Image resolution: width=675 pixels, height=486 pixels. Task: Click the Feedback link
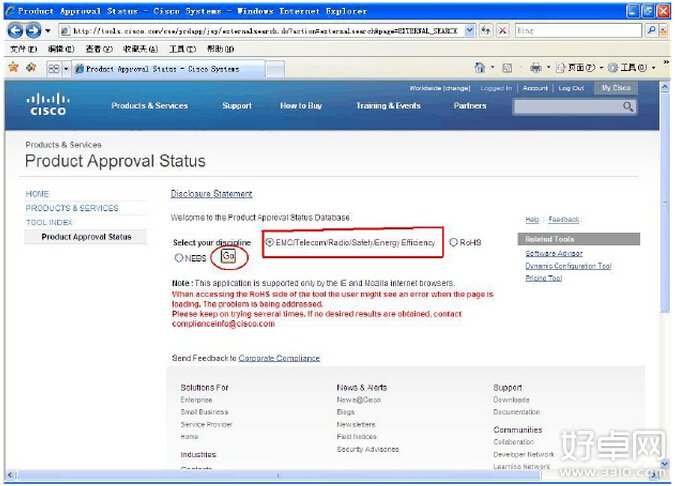click(x=564, y=220)
